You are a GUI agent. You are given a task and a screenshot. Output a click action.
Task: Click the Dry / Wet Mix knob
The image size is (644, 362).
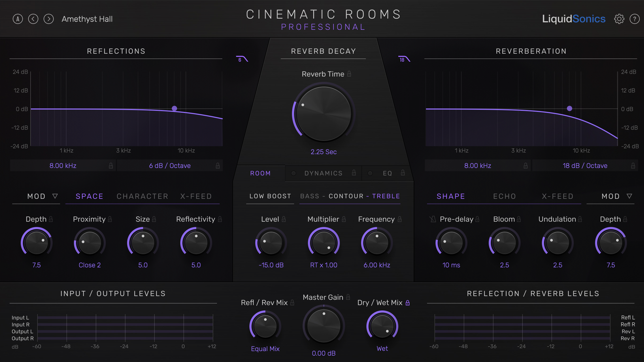[x=382, y=326]
